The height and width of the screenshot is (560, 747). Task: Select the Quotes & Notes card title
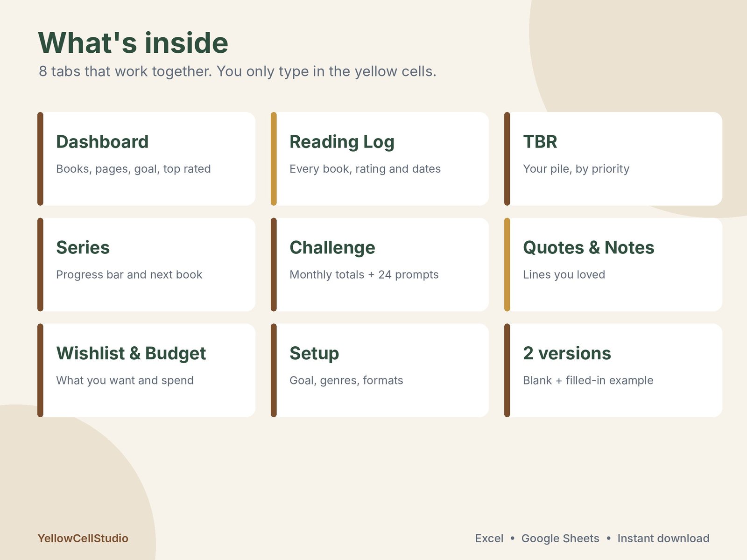[589, 248]
